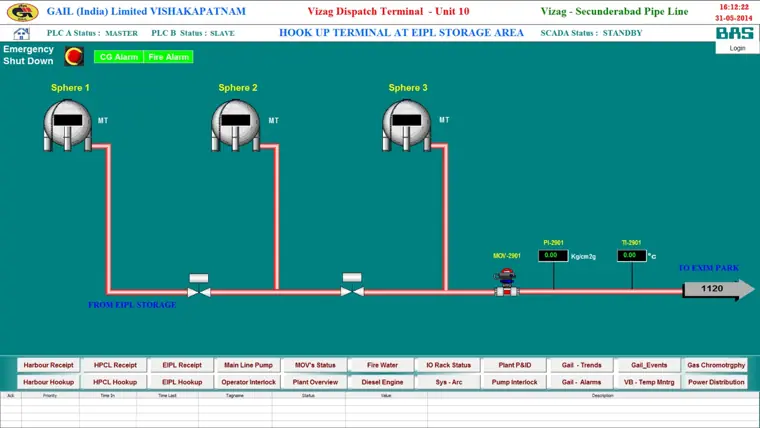This screenshot has width=760, height=428.
Task: Click the Fire Alarm indicator
Action: click(x=169, y=57)
